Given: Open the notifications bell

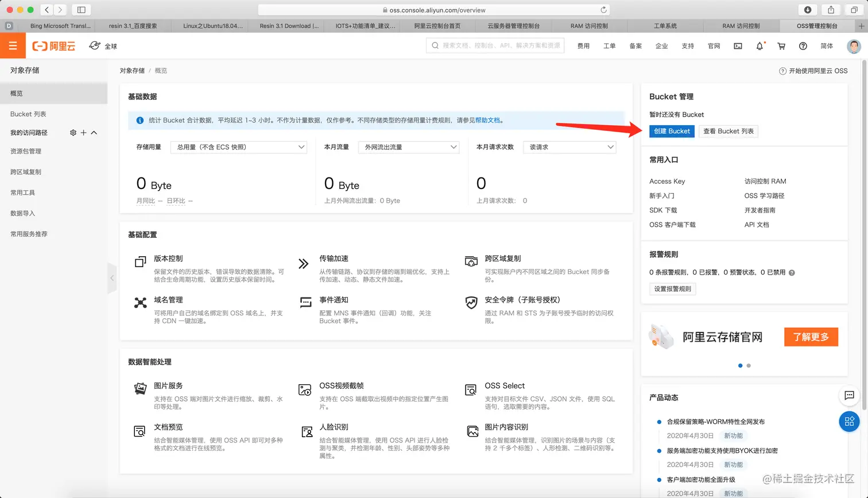Looking at the screenshot, I should pyautogui.click(x=759, y=46).
